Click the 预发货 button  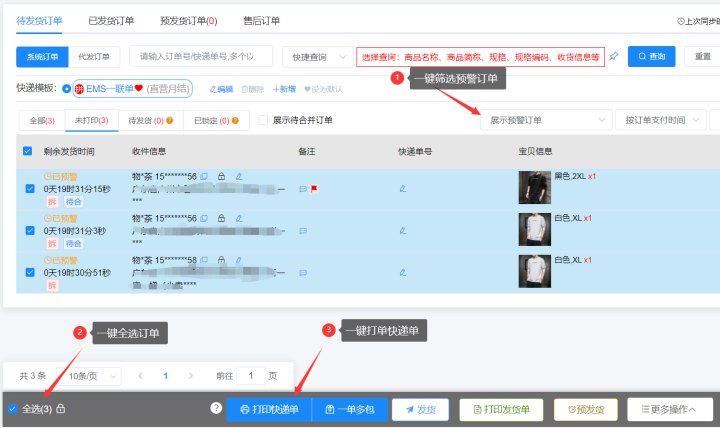(x=586, y=409)
